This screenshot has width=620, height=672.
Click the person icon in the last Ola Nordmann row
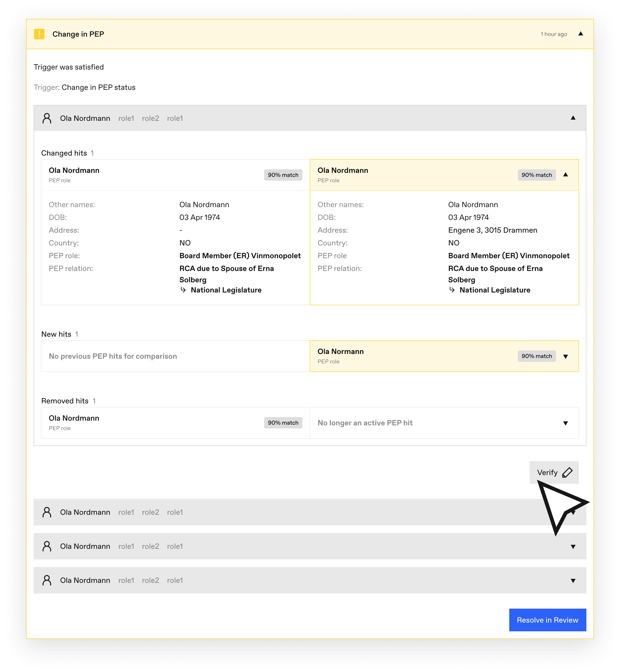[x=47, y=580]
